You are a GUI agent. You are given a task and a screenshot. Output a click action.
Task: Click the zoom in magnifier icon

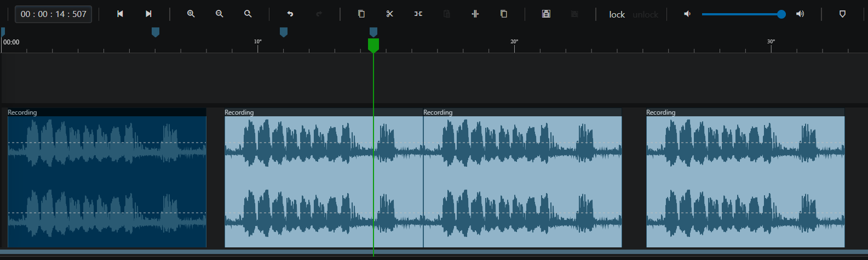(x=191, y=14)
